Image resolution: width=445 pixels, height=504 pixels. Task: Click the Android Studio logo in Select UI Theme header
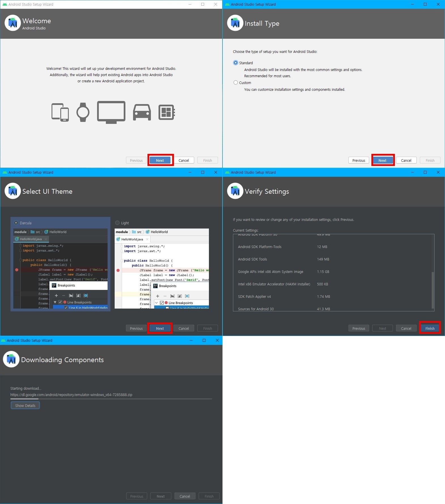[x=13, y=191]
